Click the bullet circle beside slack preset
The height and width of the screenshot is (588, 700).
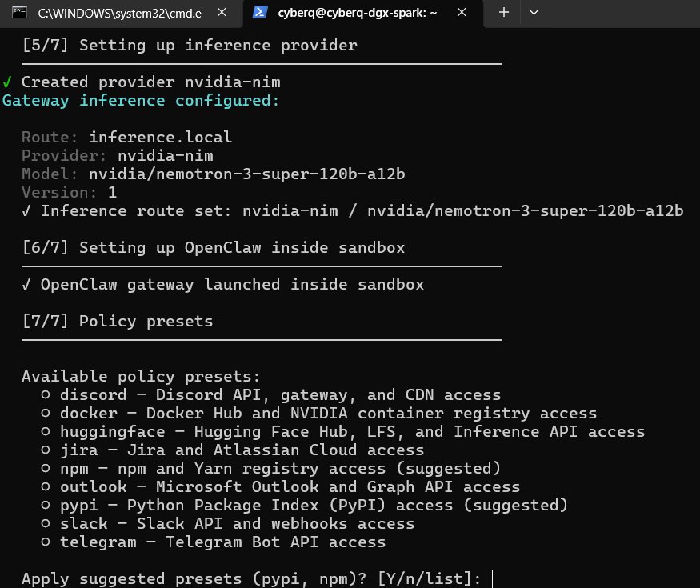pyautogui.click(x=46, y=523)
